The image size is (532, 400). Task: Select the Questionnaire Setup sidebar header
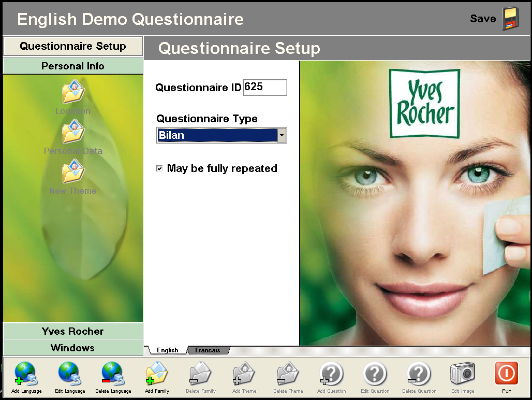[x=73, y=46]
